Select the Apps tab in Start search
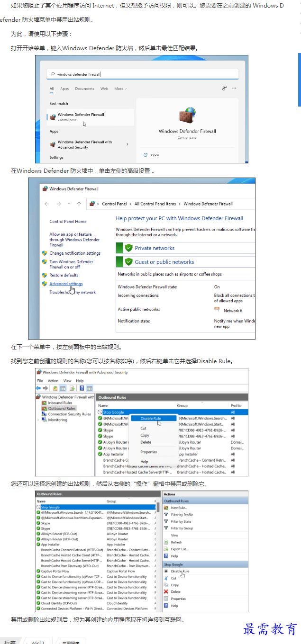Viewport: 301px width, 644px height. (64, 89)
